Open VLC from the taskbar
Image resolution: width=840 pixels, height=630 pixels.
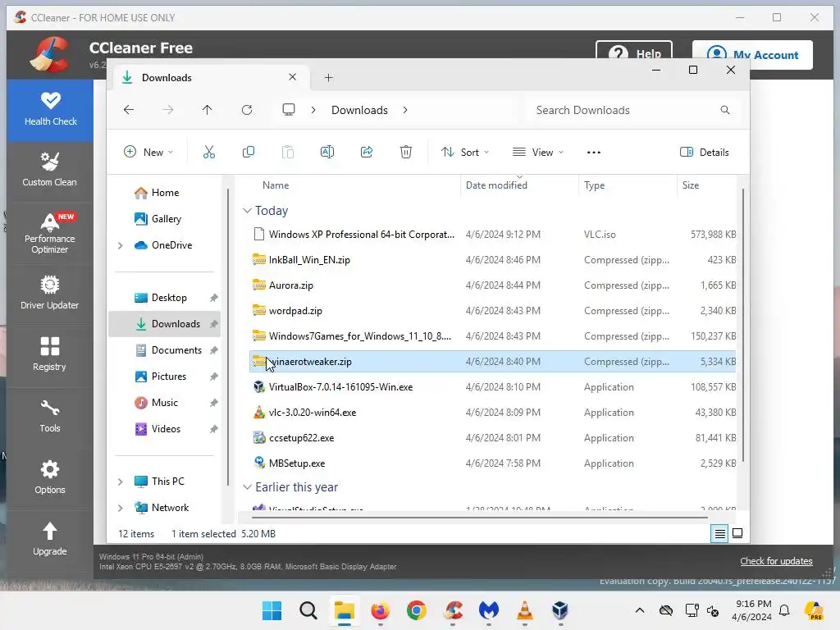pyautogui.click(x=524, y=610)
